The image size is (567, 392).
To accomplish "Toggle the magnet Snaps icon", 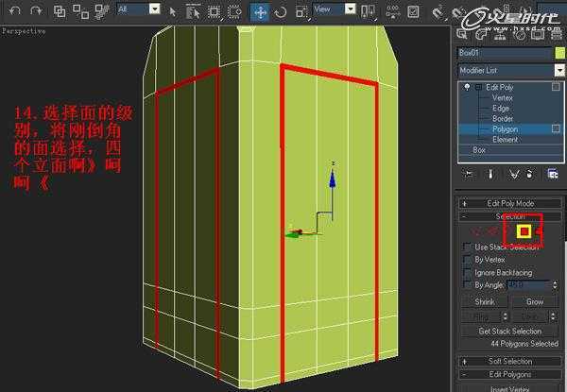I will (438, 12).
